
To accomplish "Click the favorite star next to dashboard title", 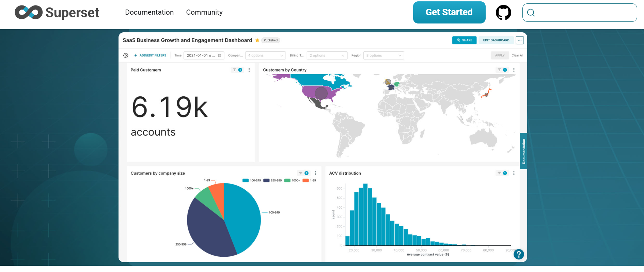I will (x=257, y=40).
